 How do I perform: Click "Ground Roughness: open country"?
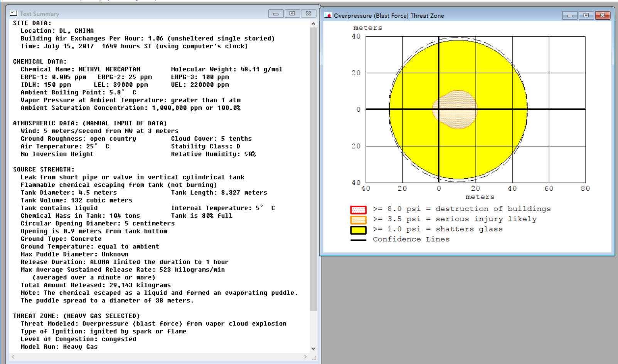pyautogui.click(x=78, y=139)
